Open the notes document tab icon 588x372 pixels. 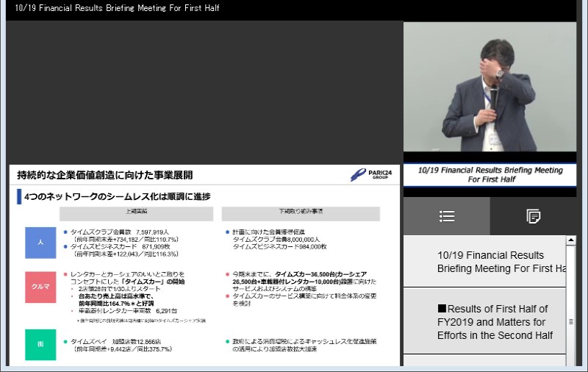534,216
